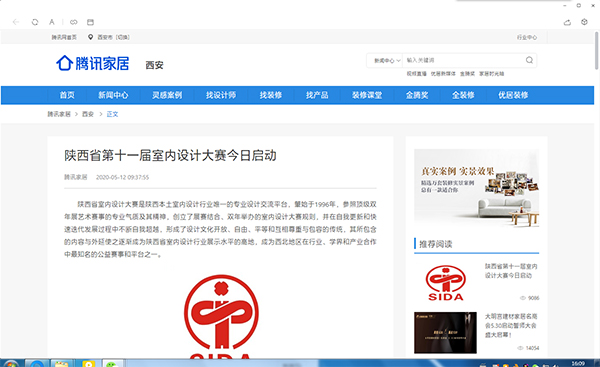Click the share icon at top right
This screenshot has width=600, height=367.
(x=567, y=22)
